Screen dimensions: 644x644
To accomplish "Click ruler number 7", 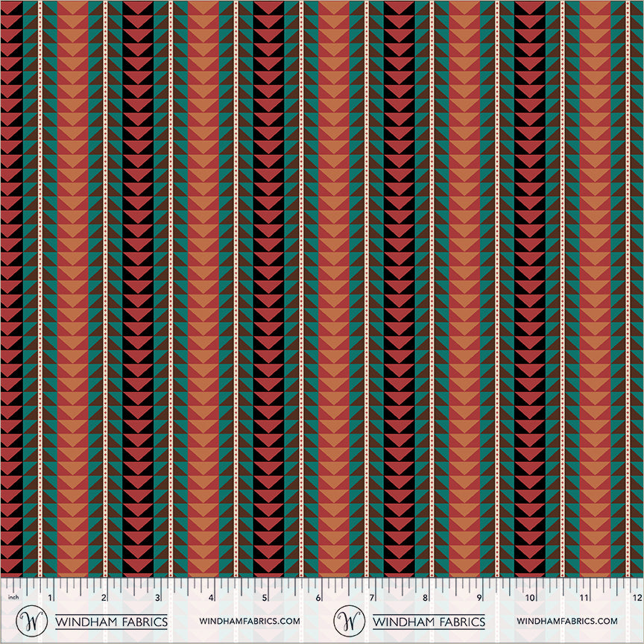I will (x=371, y=598).
